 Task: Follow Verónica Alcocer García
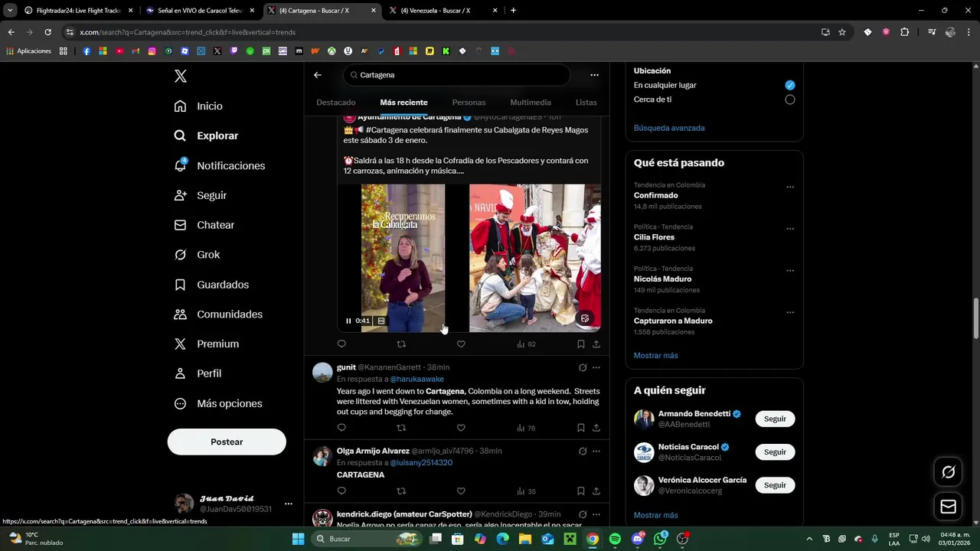pyautogui.click(x=775, y=485)
